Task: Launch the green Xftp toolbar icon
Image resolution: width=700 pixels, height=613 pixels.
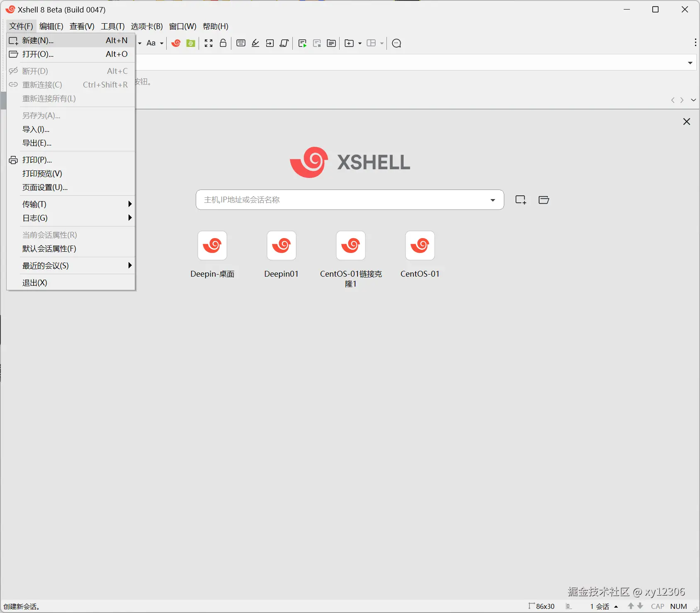Action: [191, 43]
